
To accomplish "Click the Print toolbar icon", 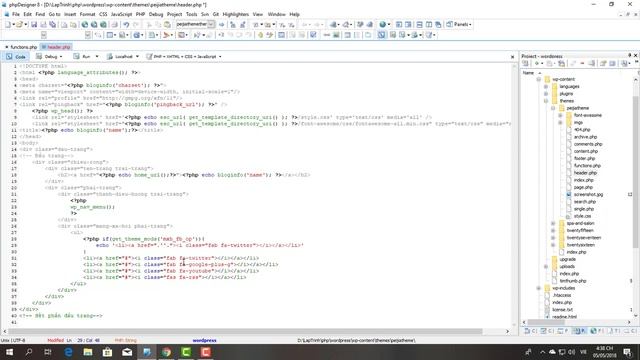I will coord(115,24).
